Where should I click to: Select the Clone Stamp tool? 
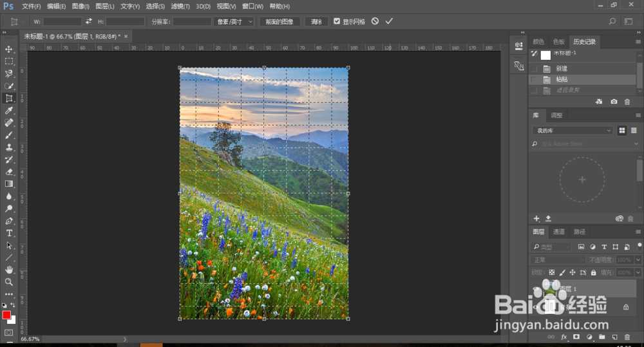pyautogui.click(x=8, y=147)
